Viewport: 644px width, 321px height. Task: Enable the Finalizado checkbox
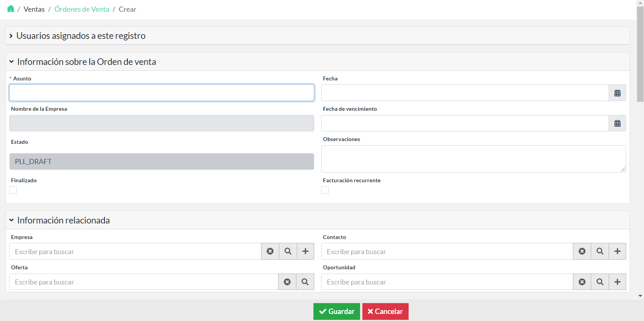[13, 190]
